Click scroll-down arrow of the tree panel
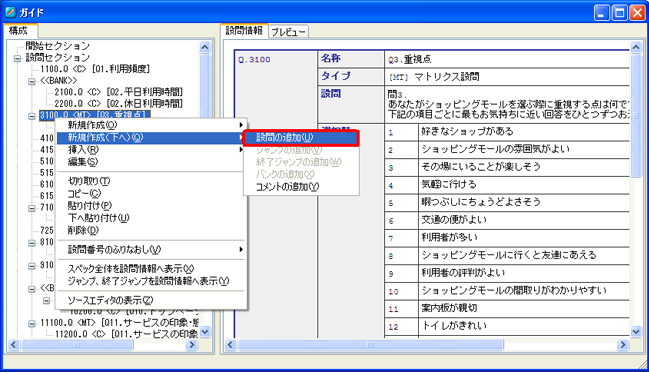Image resolution: width=649 pixels, height=372 pixels. tap(205, 332)
